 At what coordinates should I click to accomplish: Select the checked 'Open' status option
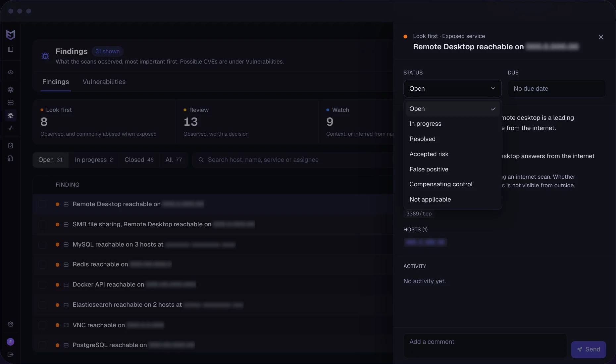point(452,109)
